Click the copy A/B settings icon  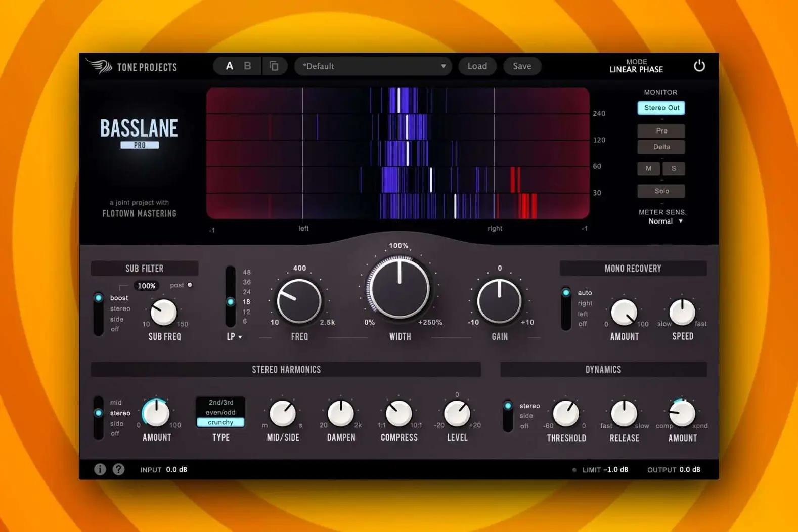274,66
